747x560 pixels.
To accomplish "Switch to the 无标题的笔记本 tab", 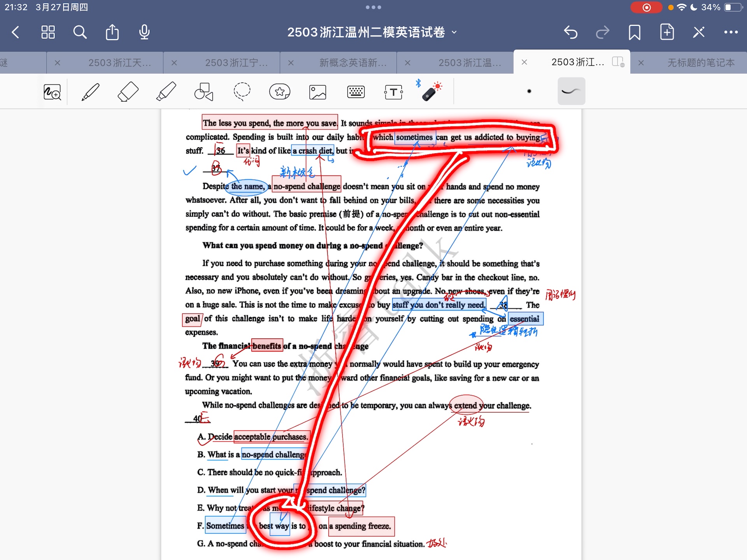I will click(701, 63).
